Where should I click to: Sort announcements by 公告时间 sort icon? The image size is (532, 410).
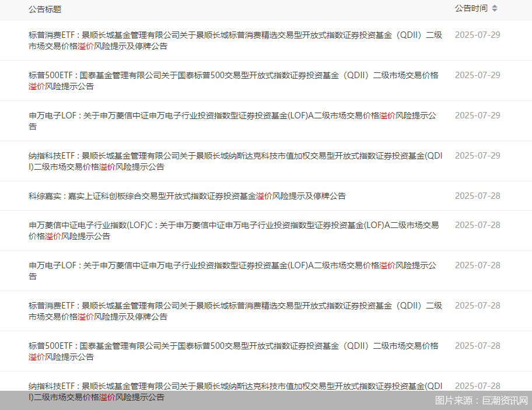pyautogui.click(x=495, y=9)
